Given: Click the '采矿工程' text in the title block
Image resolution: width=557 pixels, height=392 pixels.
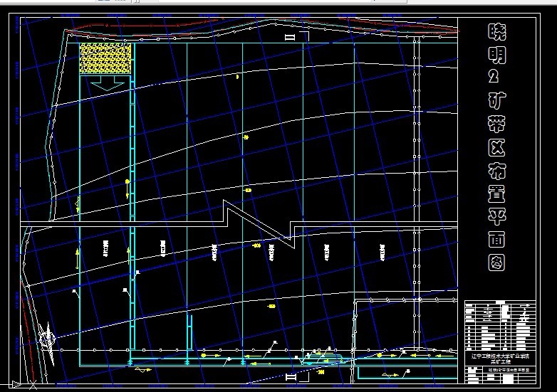Looking at the screenshot, I should point(501,362).
